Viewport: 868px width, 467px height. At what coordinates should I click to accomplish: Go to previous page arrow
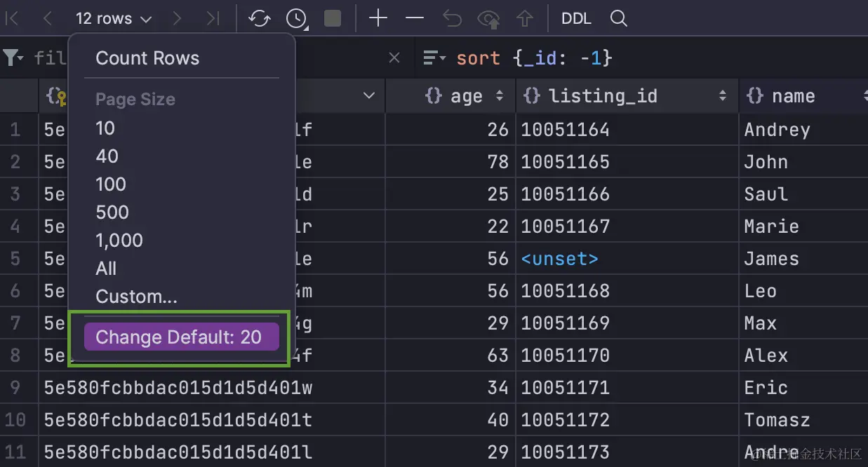coord(47,19)
